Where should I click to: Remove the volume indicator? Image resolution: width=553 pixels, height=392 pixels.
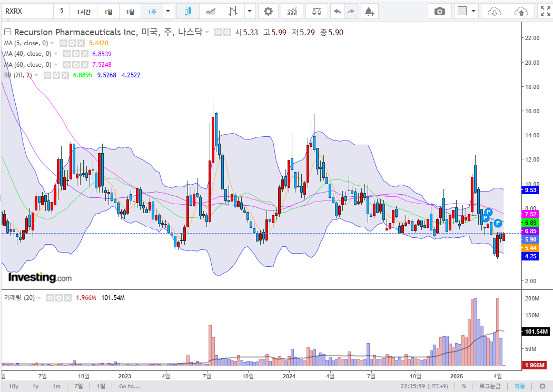[68, 298]
